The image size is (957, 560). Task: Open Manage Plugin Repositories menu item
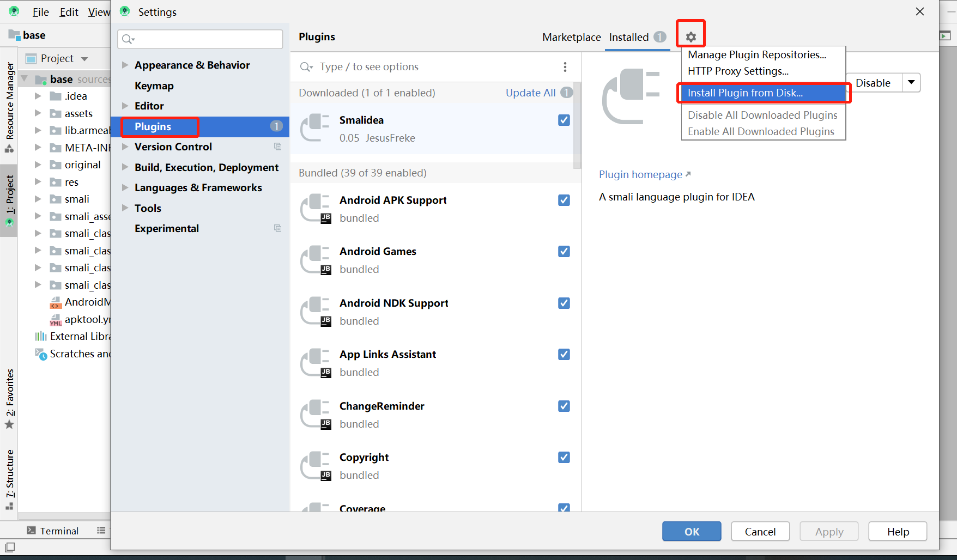763,54
